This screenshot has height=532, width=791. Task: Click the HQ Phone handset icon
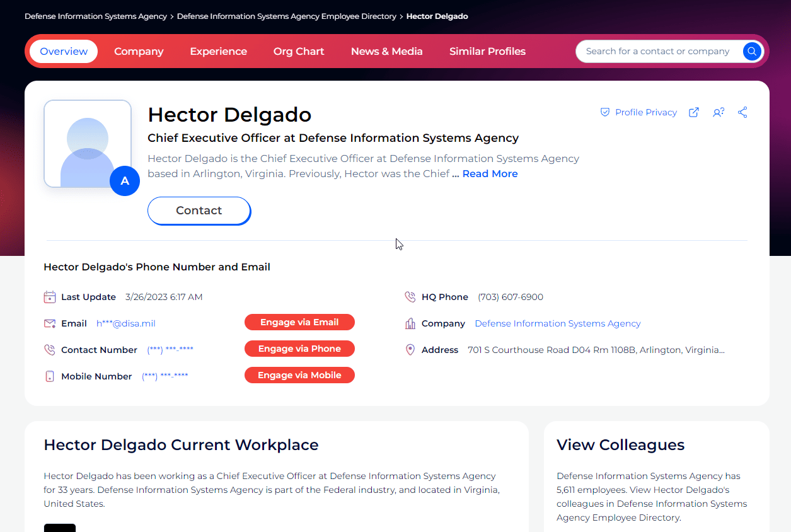[x=410, y=297]
